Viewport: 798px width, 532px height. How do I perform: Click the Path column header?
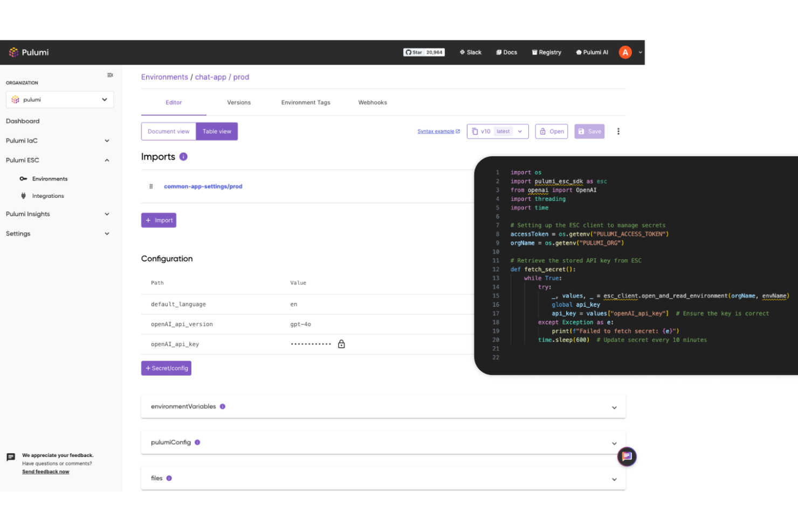(157, 283)
